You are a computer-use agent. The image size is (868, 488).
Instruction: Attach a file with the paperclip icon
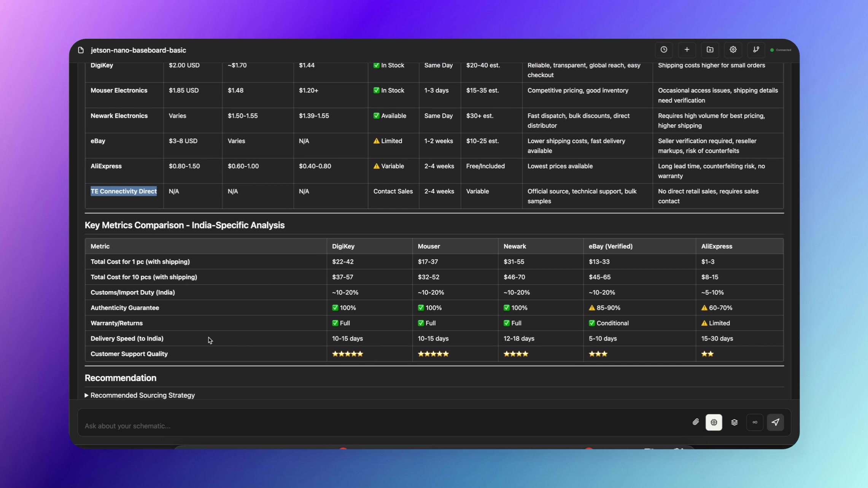tap(696, 422)
